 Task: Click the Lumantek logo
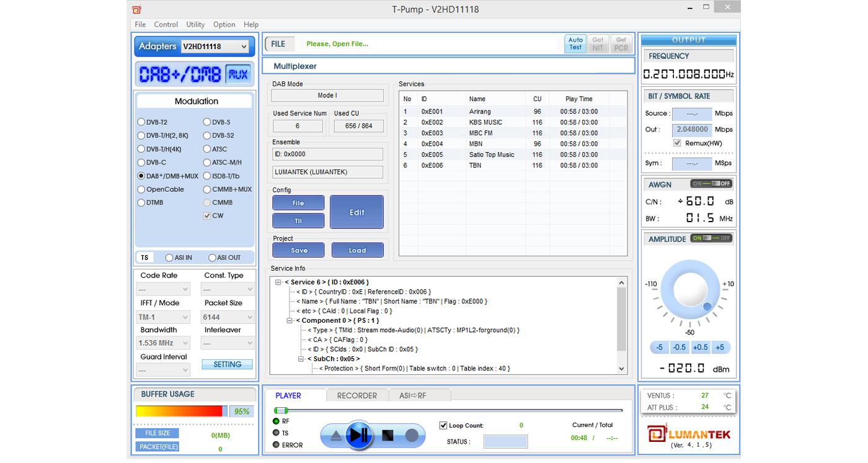tap(689, 434)
